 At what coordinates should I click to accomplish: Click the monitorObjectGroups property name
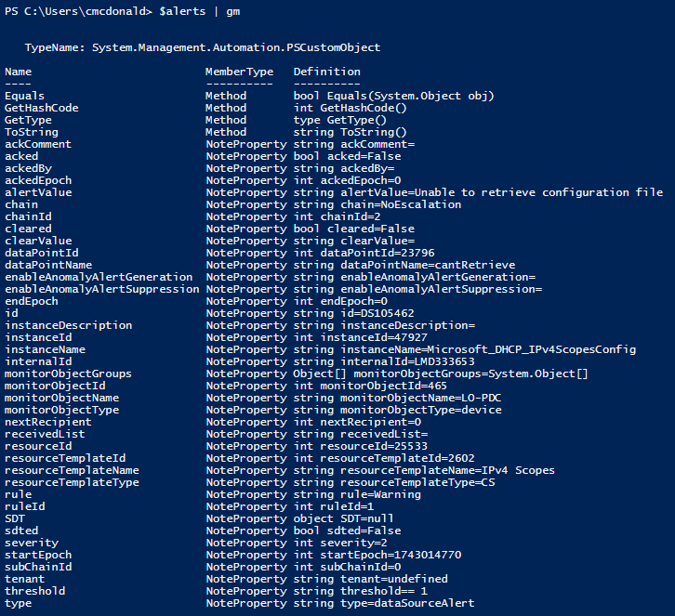(x=68, y=374)
